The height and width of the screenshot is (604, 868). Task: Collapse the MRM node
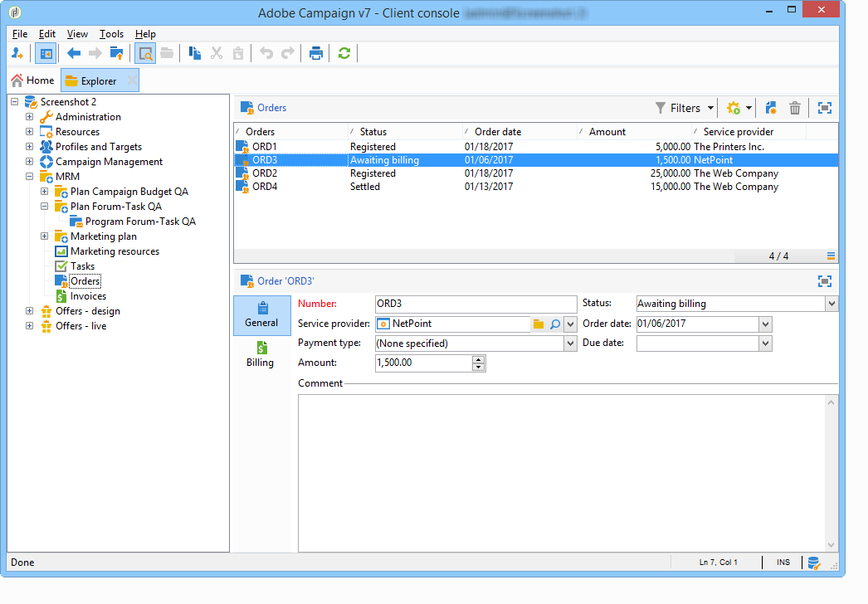coord(29,177)
